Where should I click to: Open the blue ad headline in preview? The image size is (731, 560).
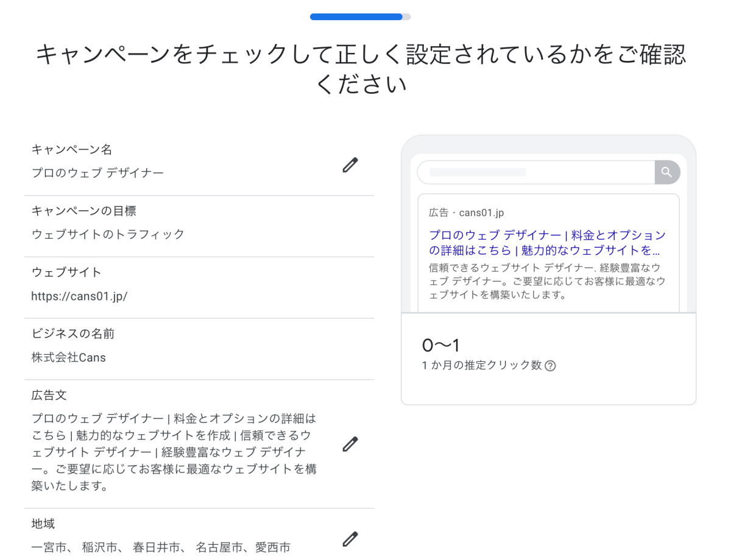547,243
